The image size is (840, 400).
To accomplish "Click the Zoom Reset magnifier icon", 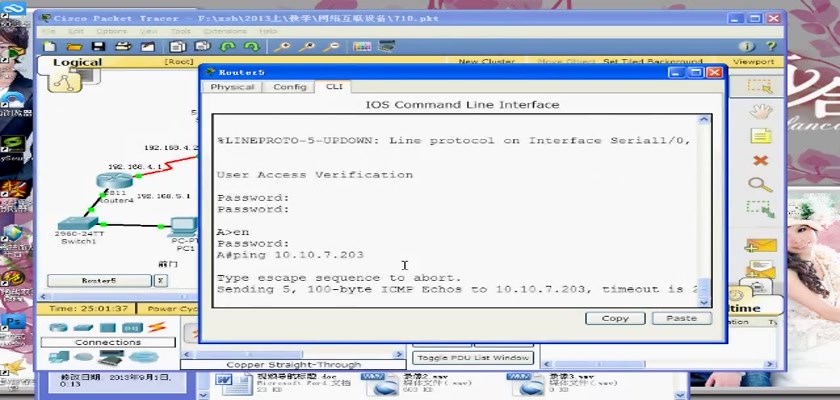I will point(306,47).
